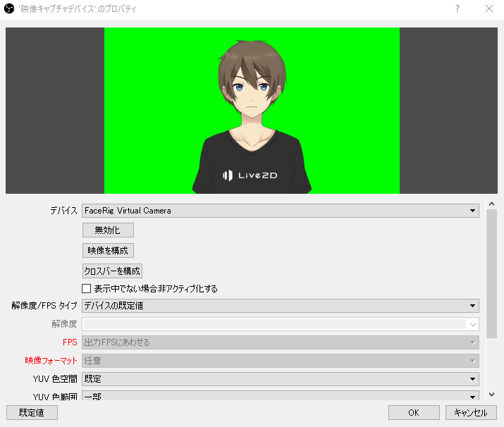Open the 解像度/FPS タイプ dropdown
504x427 pixels.
[281, 306]
